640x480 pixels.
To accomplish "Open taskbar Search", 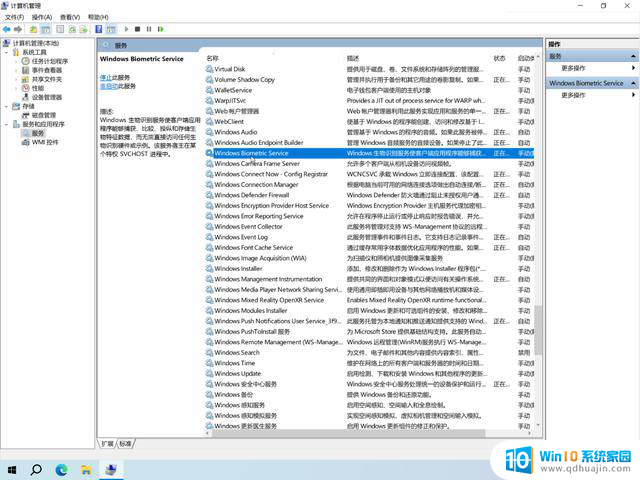I will [x=36, y=470].
